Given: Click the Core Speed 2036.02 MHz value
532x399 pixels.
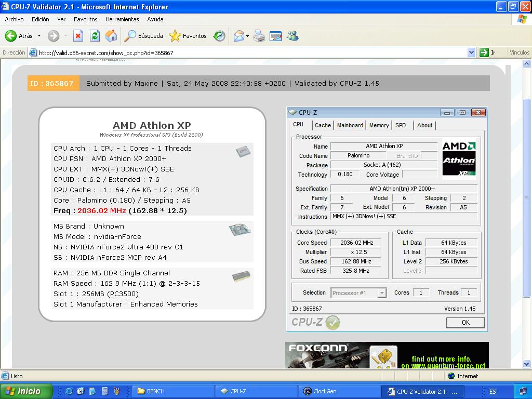Looking at the screenshot, I should (x=356, y=243).
